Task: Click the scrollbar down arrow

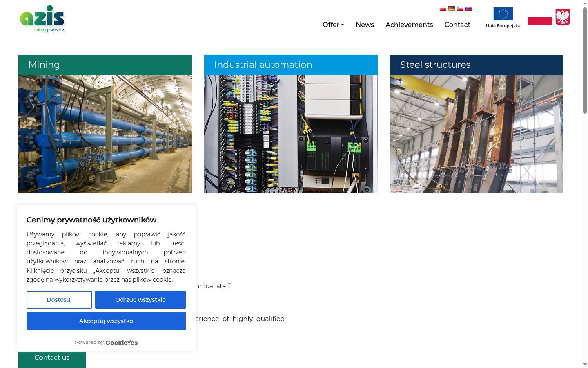Action: click(585, 364)
